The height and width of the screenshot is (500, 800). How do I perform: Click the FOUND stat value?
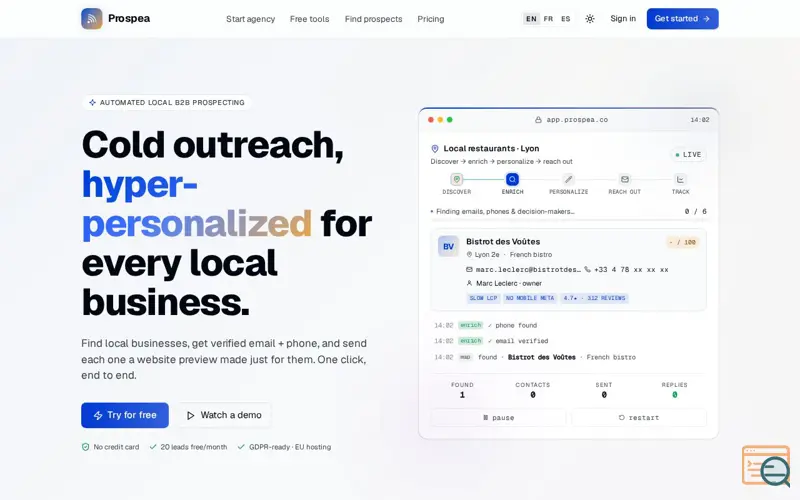[x=462, y=395]
